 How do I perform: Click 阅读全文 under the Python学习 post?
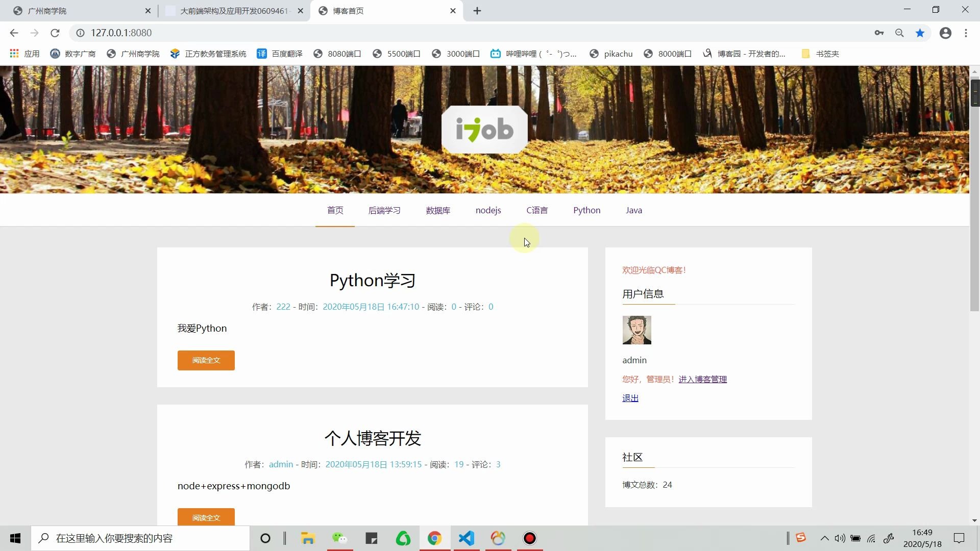206,360
